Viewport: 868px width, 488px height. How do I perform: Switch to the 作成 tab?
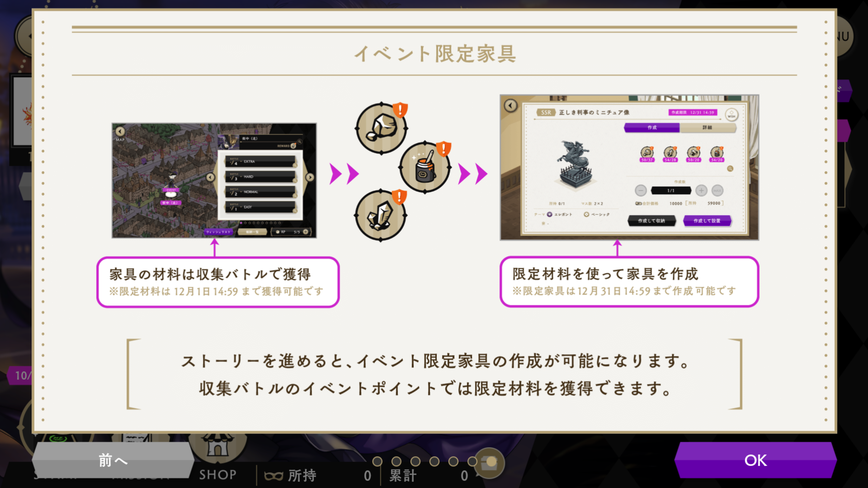pos(652,127)
